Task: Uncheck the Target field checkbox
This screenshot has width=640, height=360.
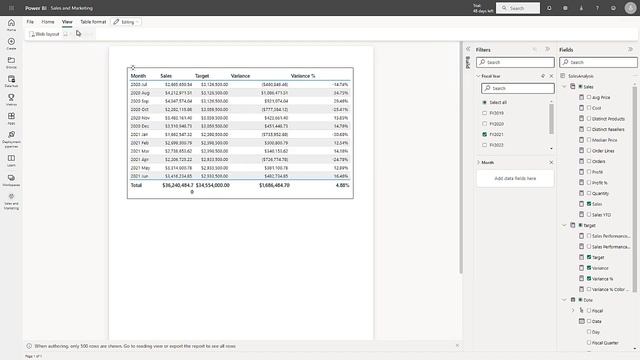Action: click(x=589, y=257)
